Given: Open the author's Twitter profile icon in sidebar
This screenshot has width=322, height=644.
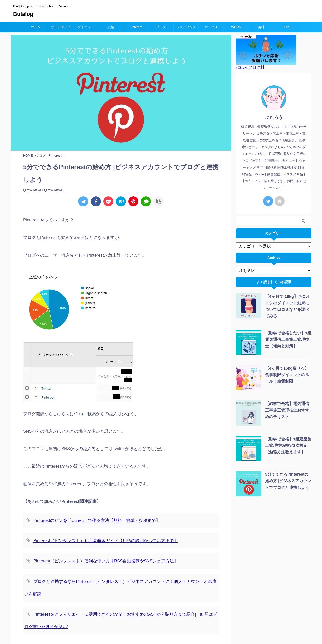Looking at the screenshot, I should (268, 201).
